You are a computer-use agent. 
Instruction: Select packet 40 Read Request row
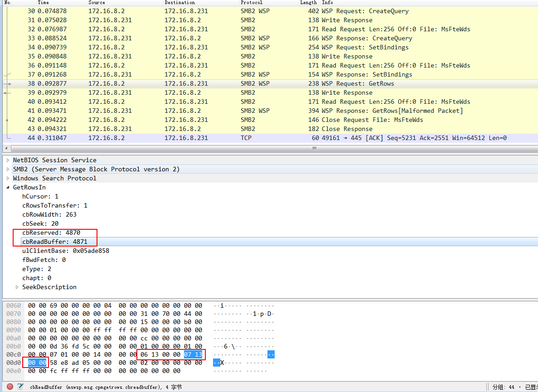click(271, 102)
